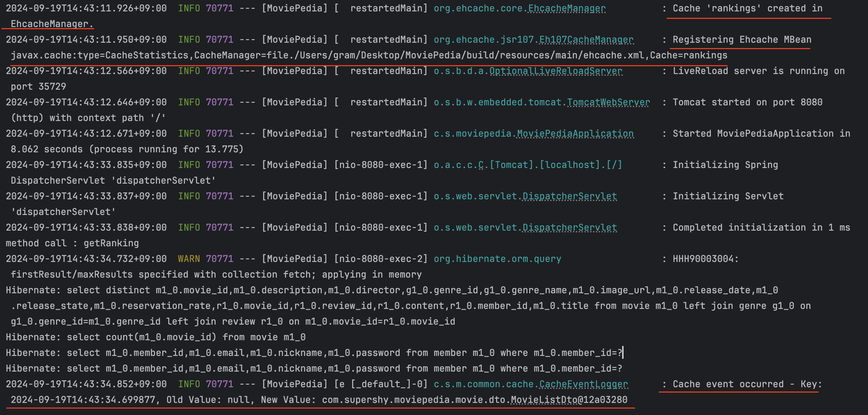Jump to the MovieListDto class link
The width and height of the screenshot is (868, 415).
tap(544, 400)
